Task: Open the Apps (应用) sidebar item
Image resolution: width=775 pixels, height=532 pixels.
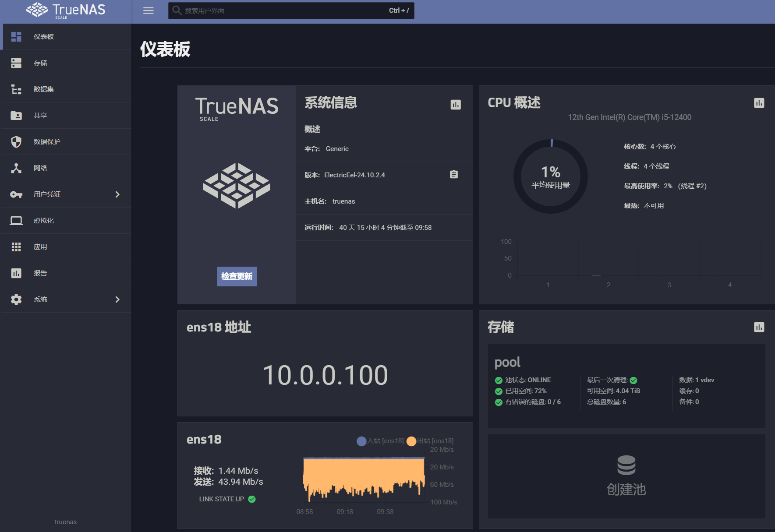Action: [x=40, y=247]
